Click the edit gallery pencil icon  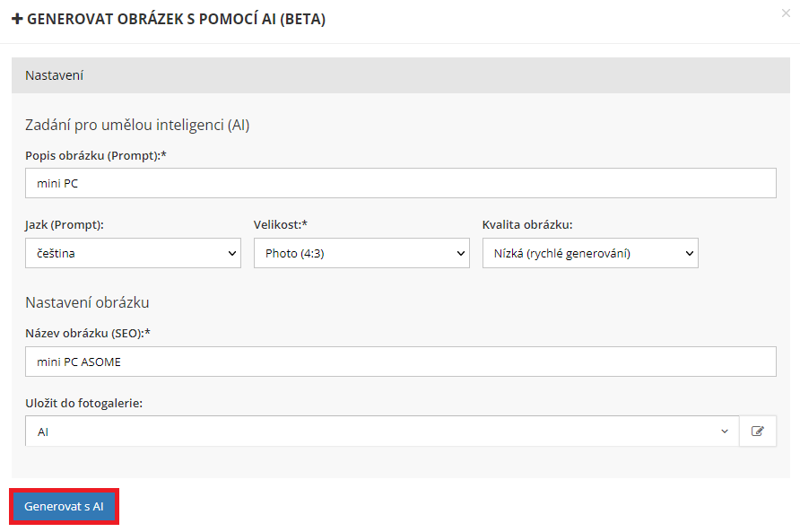(x=758, y=432)
